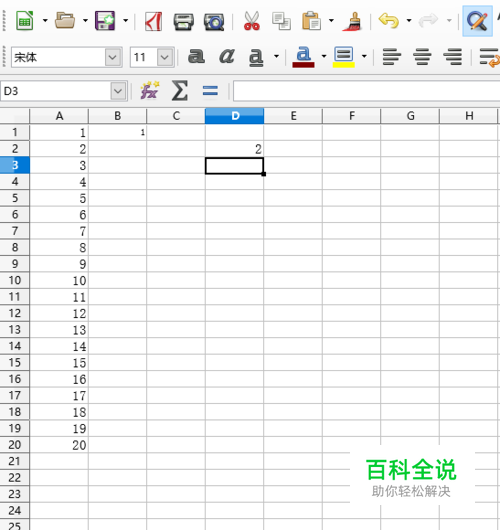Expand the Name Box dropdown
This screenshot has height=530, width=500.
(x=118, y=91)
